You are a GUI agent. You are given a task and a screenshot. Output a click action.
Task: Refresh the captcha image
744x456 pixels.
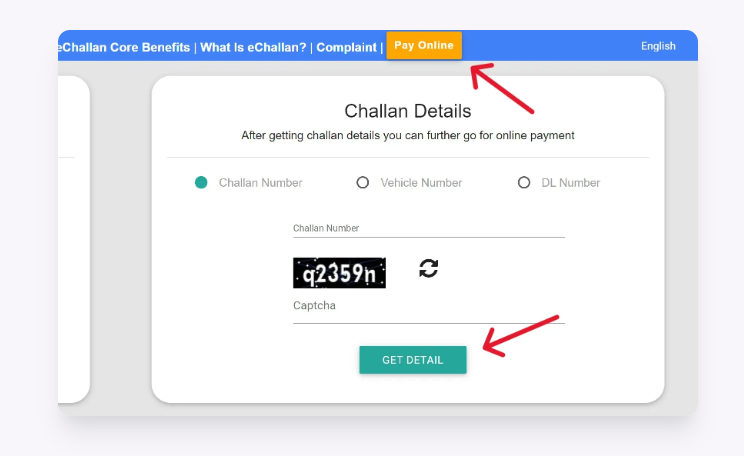[429, 268]
